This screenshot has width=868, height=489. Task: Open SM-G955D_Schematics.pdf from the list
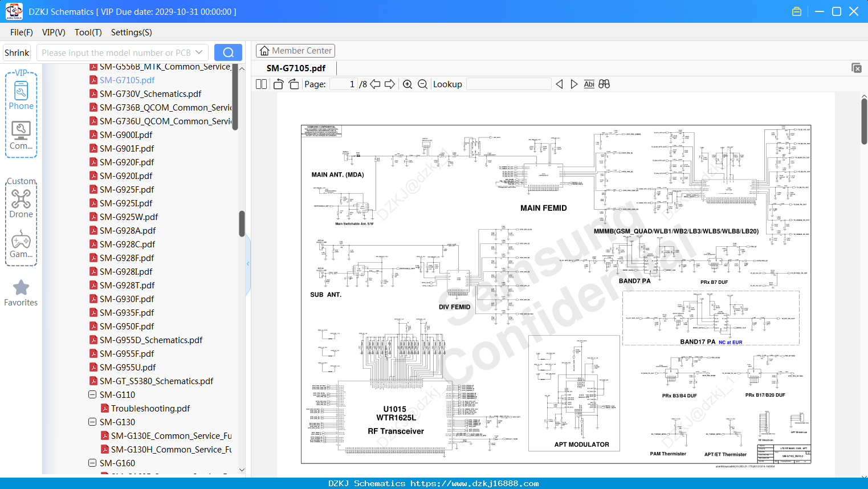tap(151, 340)
